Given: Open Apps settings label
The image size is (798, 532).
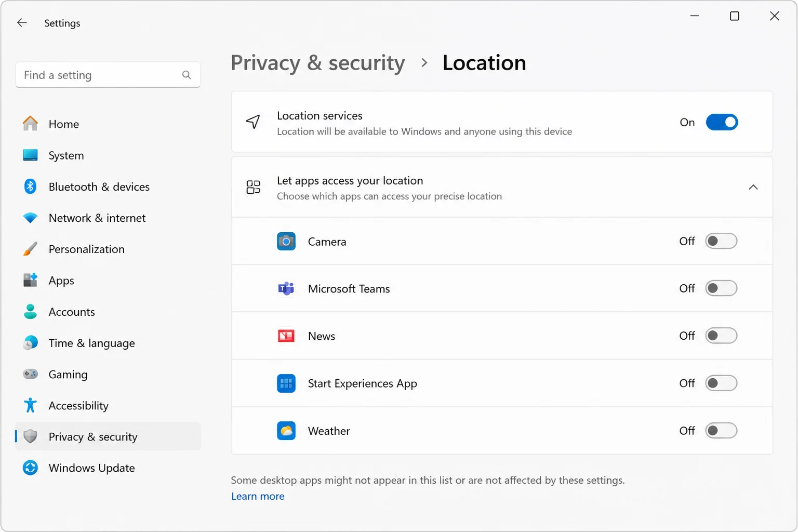Looking at the screenshot, I should (x=61, y=281).
